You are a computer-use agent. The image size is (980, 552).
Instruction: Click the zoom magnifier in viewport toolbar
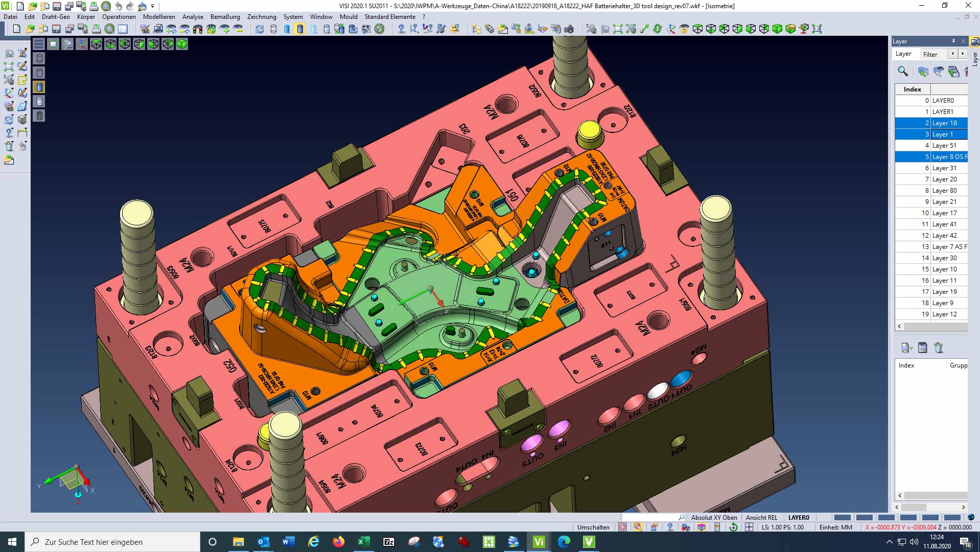tap(67, 44)
